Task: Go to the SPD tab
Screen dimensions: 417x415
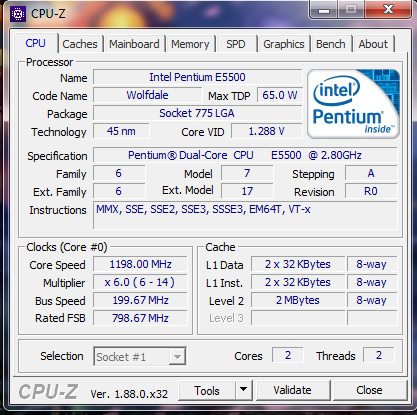Action: click(x=236, y=44)
